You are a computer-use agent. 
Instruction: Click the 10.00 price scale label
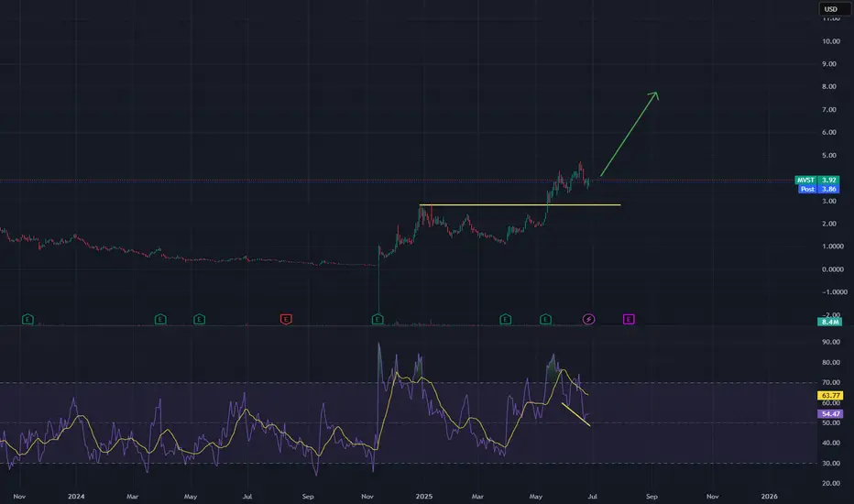pyautogui.click(x=830, y=41)
